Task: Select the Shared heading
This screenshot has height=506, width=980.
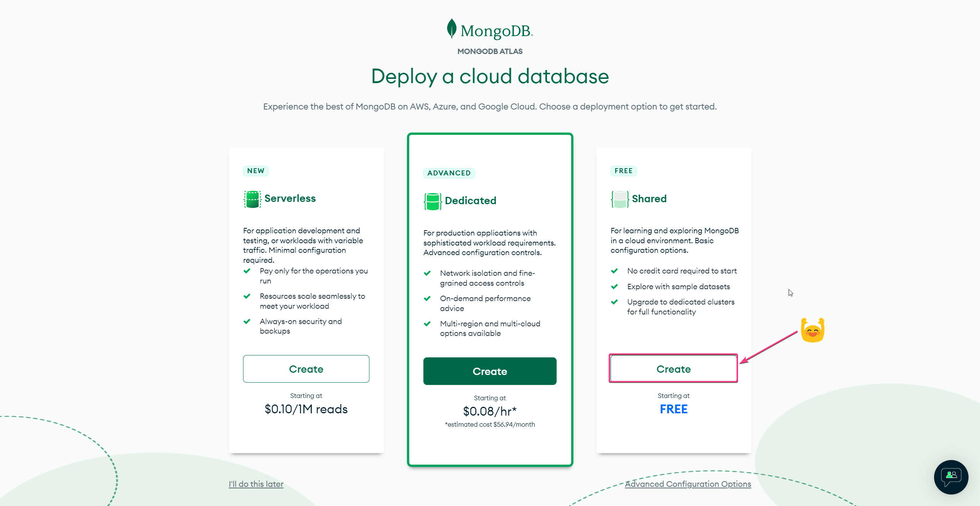Action: point(649,198)
